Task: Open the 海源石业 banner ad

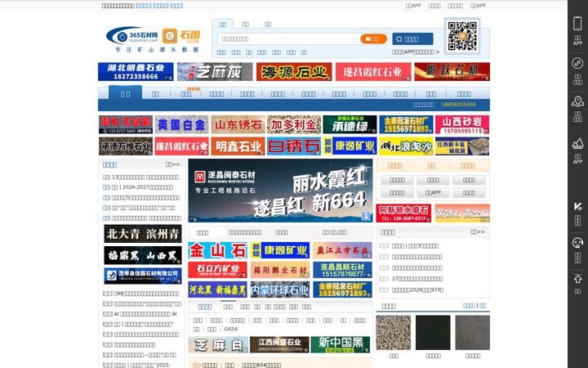Action: (294, 72)
